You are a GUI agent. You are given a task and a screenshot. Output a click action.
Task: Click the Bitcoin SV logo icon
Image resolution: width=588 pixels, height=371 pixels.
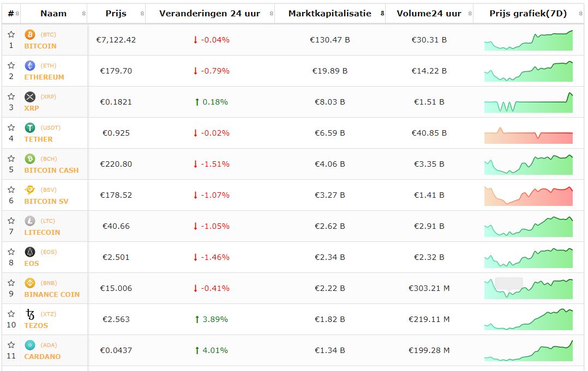click(x=30, y=190)
